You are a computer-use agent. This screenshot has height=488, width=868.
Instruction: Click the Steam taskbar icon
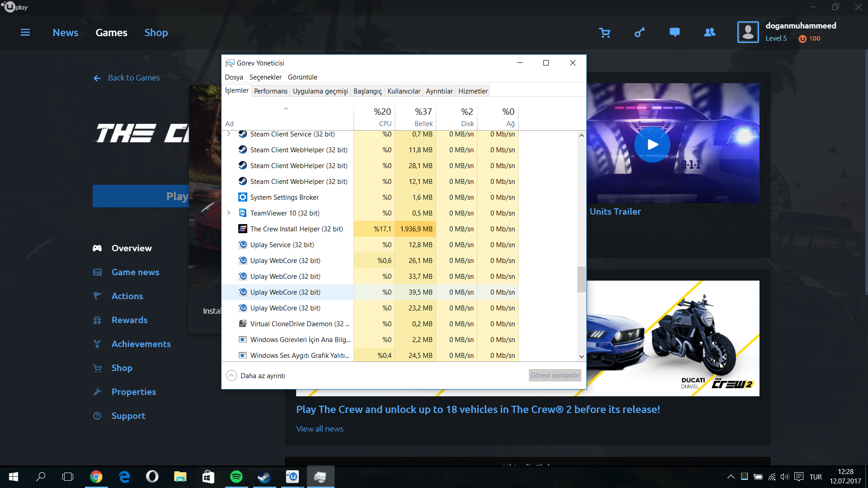tap(264, 477)
